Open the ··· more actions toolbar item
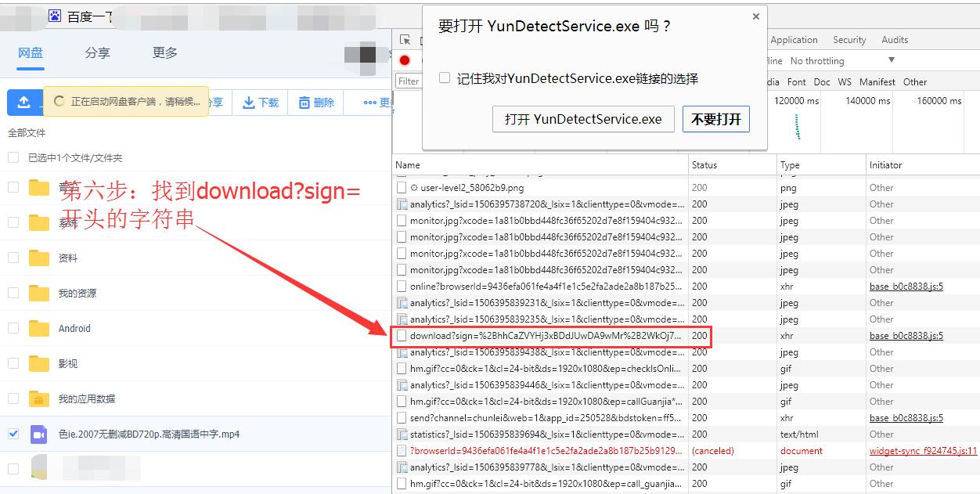 click(378, 103)
